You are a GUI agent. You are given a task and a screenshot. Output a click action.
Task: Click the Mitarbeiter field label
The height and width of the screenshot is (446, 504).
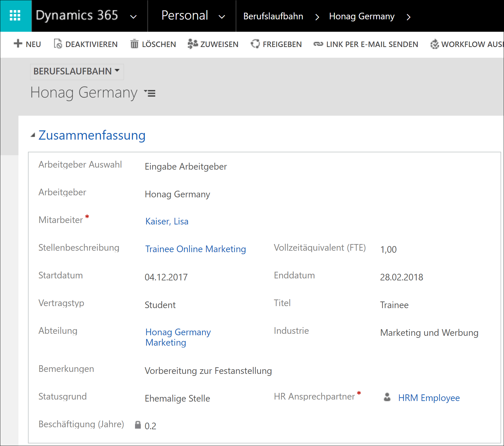(61, 220)
